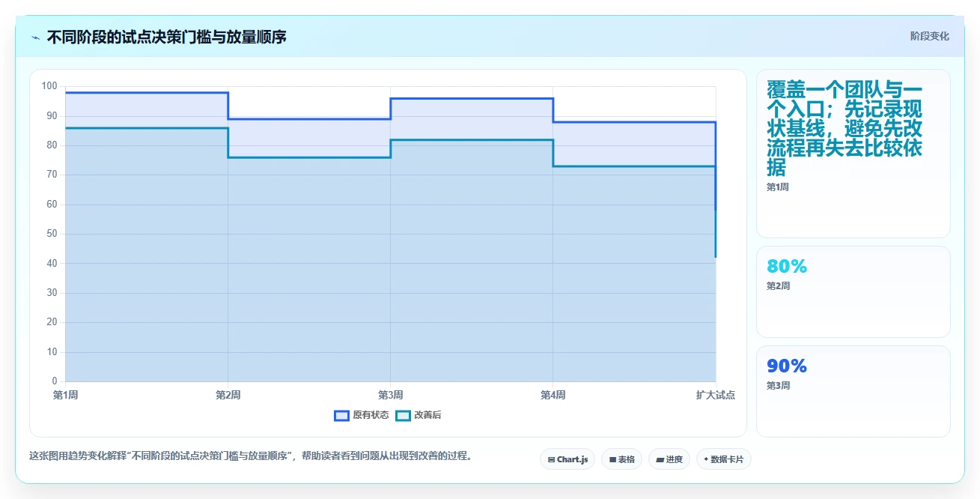Click the 阶段变化 label in the header

[x=930, y=36]
